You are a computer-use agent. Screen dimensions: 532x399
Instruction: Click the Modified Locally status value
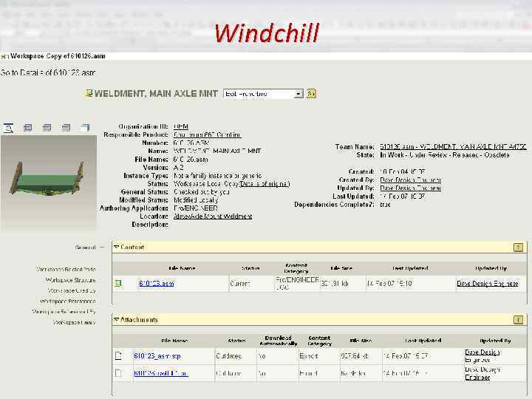[196, 200]
